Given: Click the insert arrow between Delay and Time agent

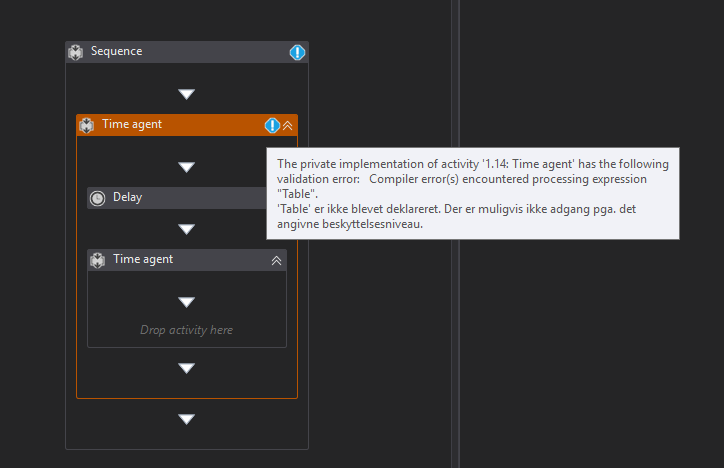Looking at the screenshot, I should point(186,229).
